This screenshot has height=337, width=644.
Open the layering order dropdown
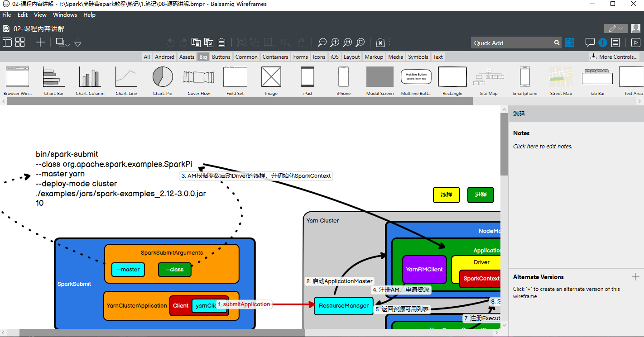269,43
